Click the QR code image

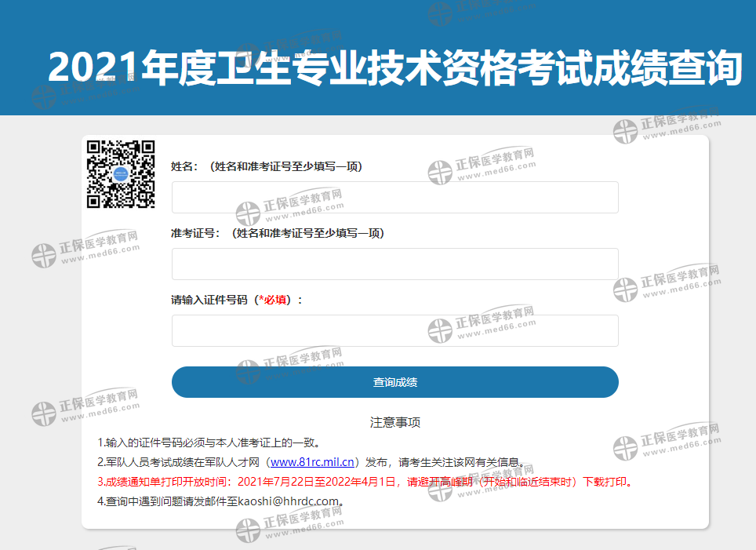pyautogui.click(x=122, y=176)
